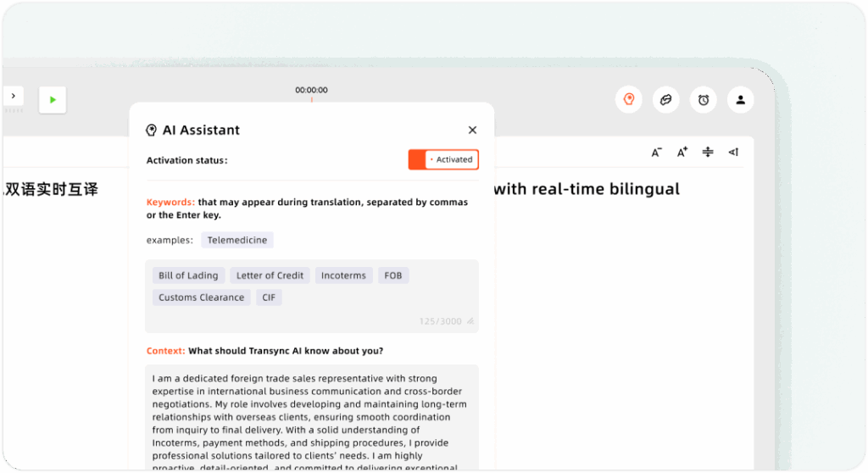868x473 pixels.
Task: Select the Telemedicine example keyword
Action: click(237, 240)
